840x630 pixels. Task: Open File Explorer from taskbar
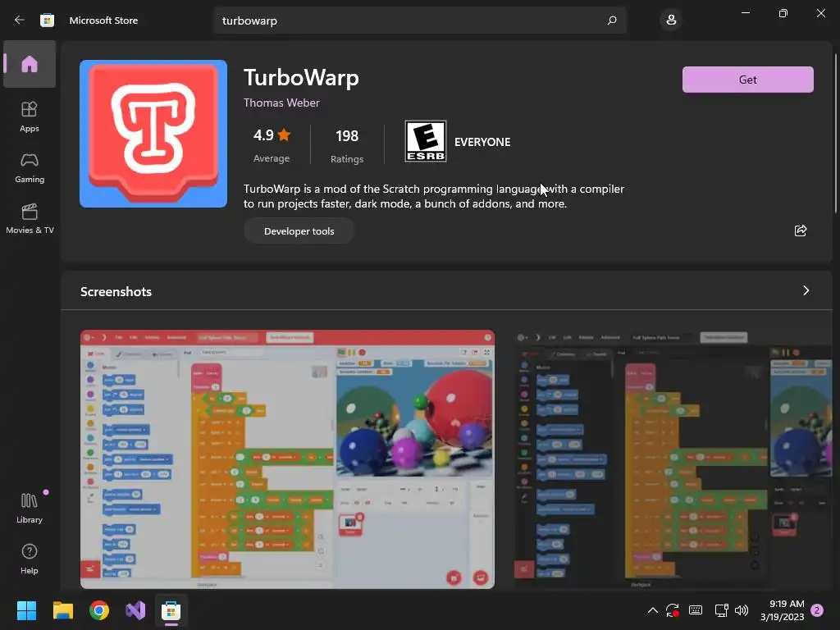[62, 610]
